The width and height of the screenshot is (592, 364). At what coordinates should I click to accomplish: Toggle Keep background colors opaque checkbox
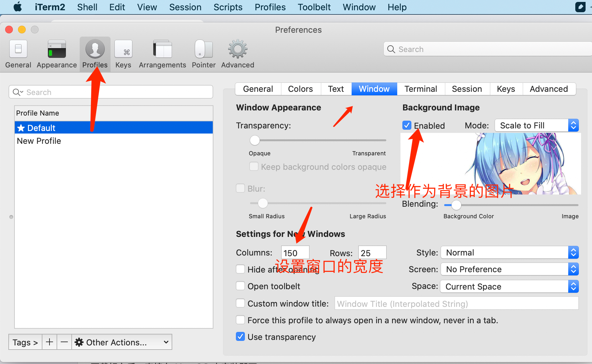[x=254, y=167]
